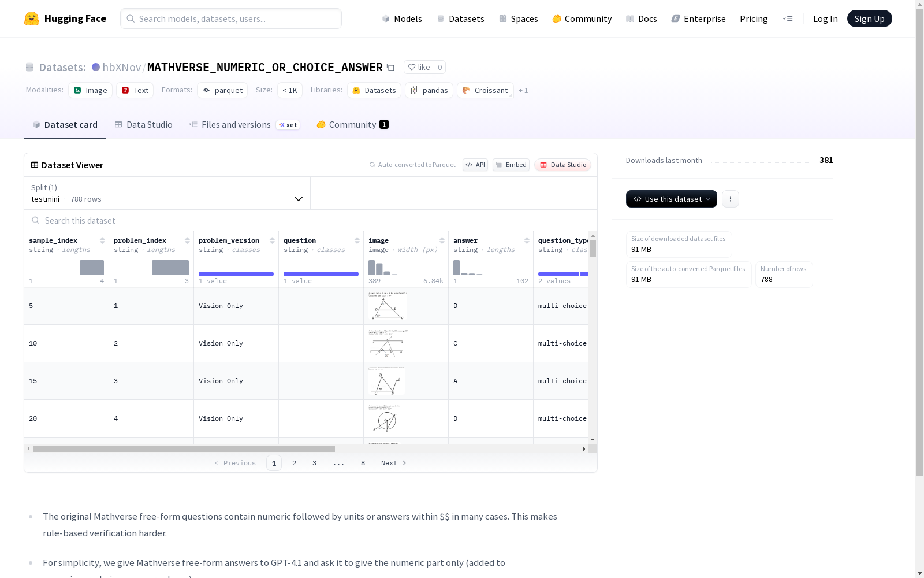Switch to the Dataset card tab
Screen dimensions: 924x578
click(x=65, y=125)
